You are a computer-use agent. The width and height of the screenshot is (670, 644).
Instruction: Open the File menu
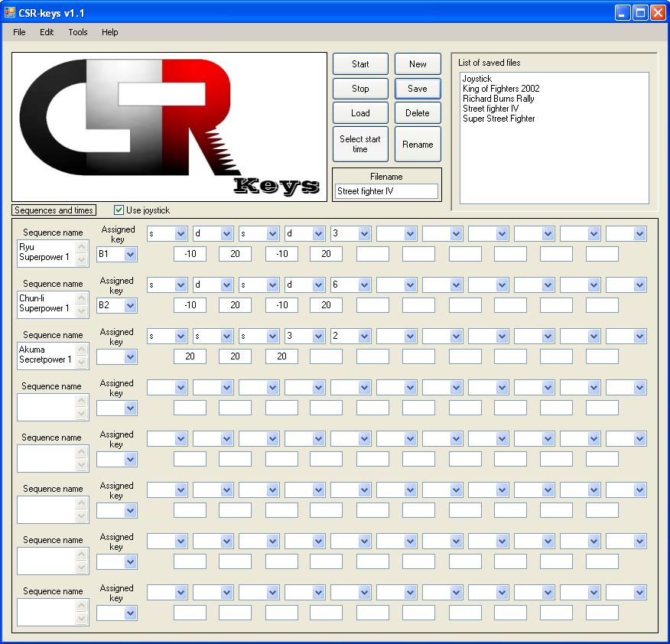(x=19, y=32)
